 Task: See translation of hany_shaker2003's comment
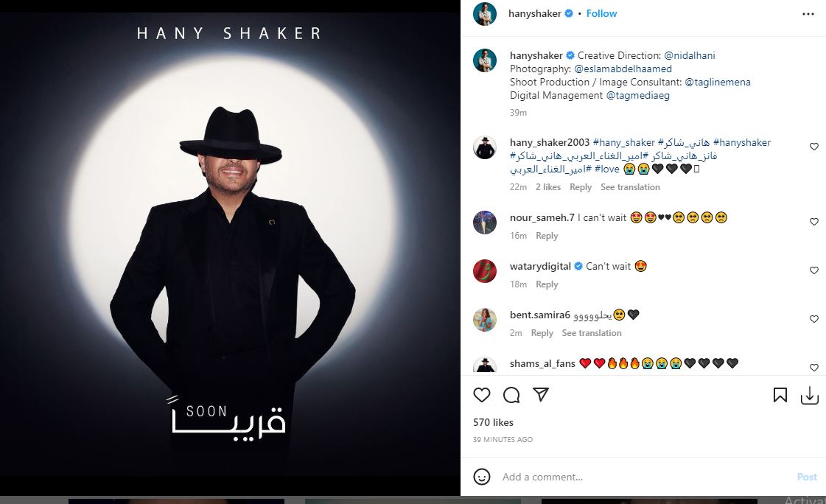(630, 187)
